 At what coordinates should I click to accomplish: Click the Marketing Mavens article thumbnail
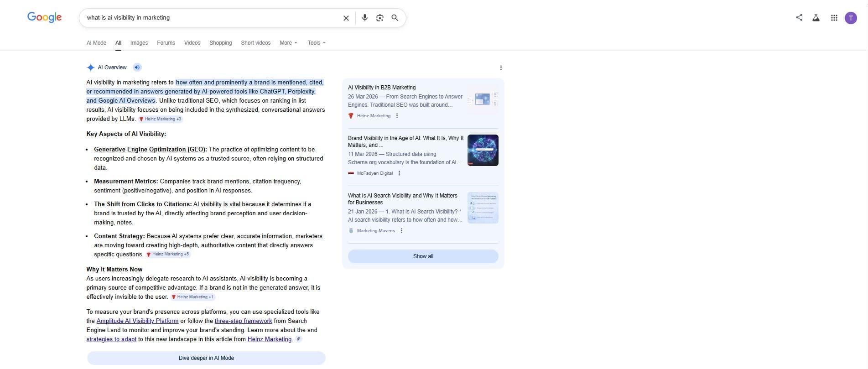[483, 208]
